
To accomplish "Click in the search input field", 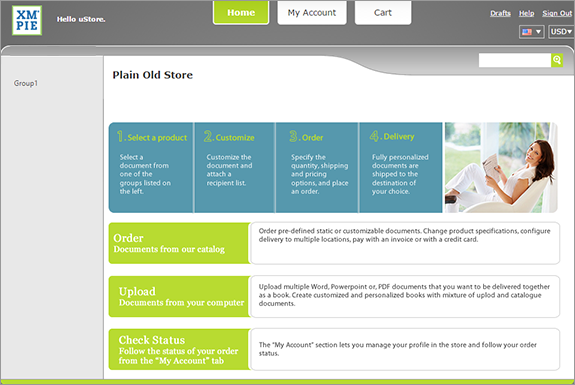I will [x=515, y=60].
